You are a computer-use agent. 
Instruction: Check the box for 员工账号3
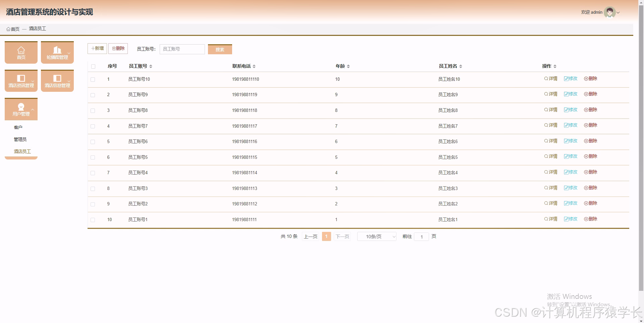(x=93, y=189)
